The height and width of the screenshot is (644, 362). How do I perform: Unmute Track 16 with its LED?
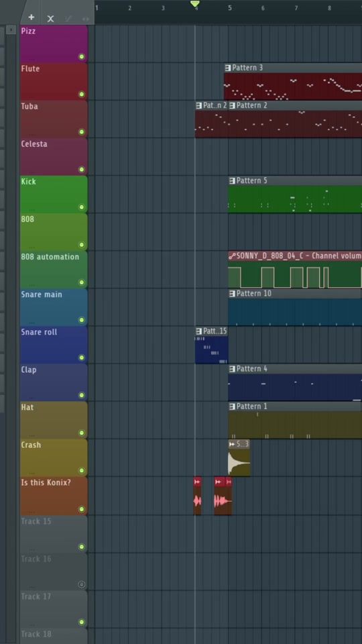coord(81,584)
